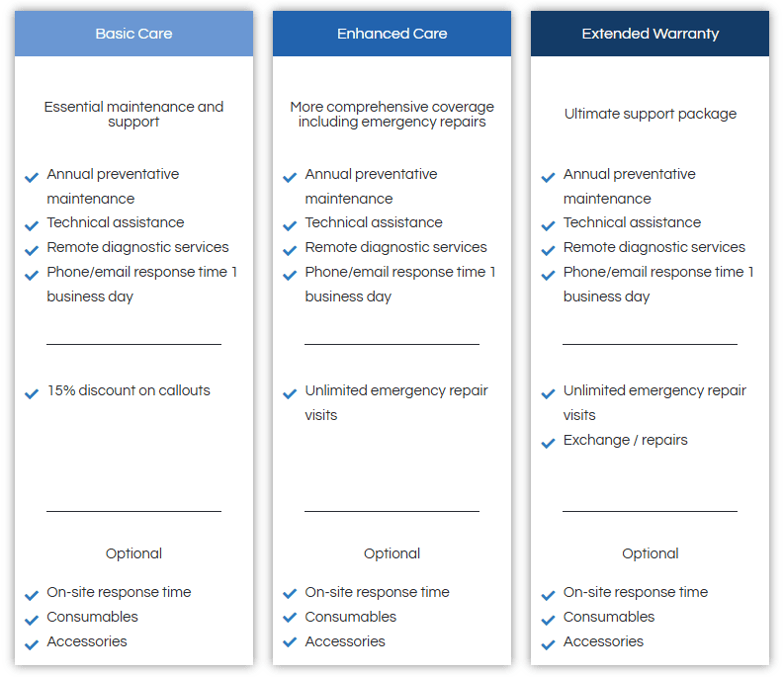This screenshot has height=677, width=784.
Task: Click Extended Warranty Annual preventative maintenance checkmark
Action: (548, 178)
